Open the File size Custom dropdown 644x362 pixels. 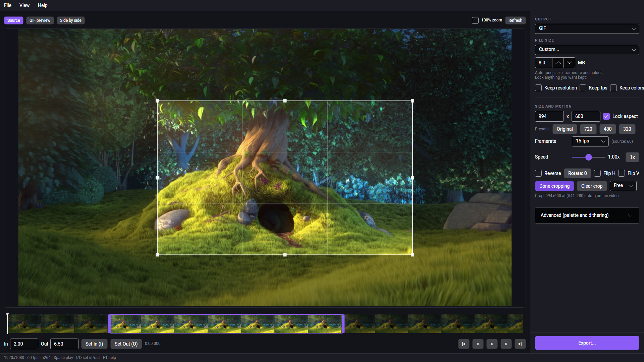pos(587,50)
